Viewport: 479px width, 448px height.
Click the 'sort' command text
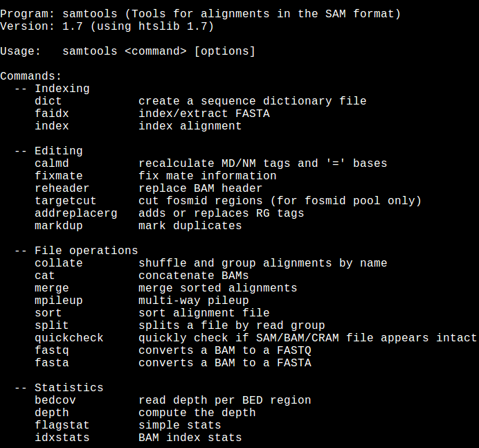[48, 313]
